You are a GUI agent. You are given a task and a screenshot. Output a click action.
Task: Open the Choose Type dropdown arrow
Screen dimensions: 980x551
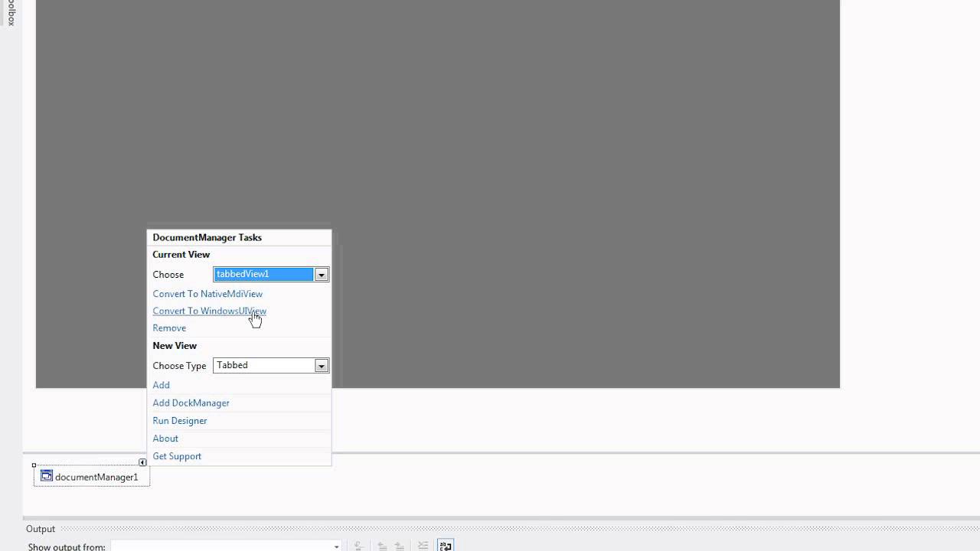tap(322, 366)
